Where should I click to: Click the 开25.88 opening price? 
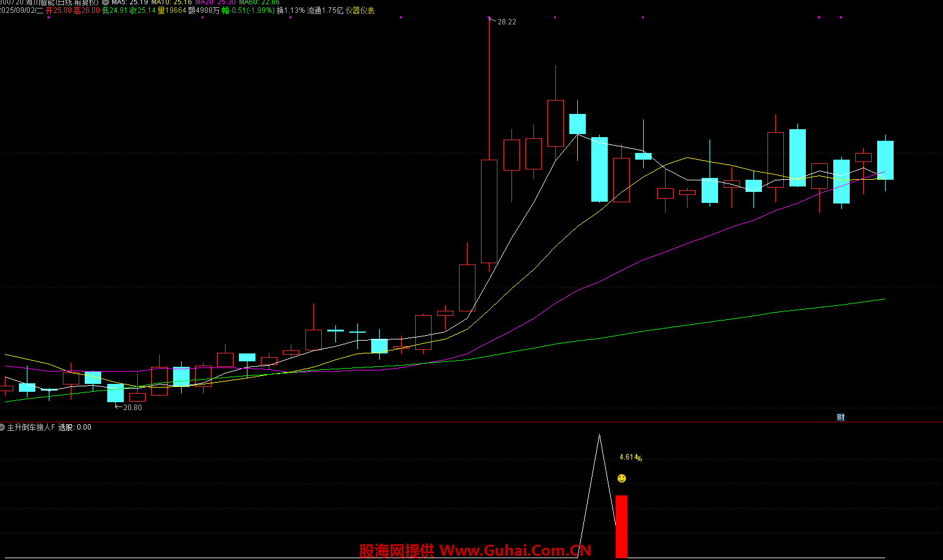[59, 10]
